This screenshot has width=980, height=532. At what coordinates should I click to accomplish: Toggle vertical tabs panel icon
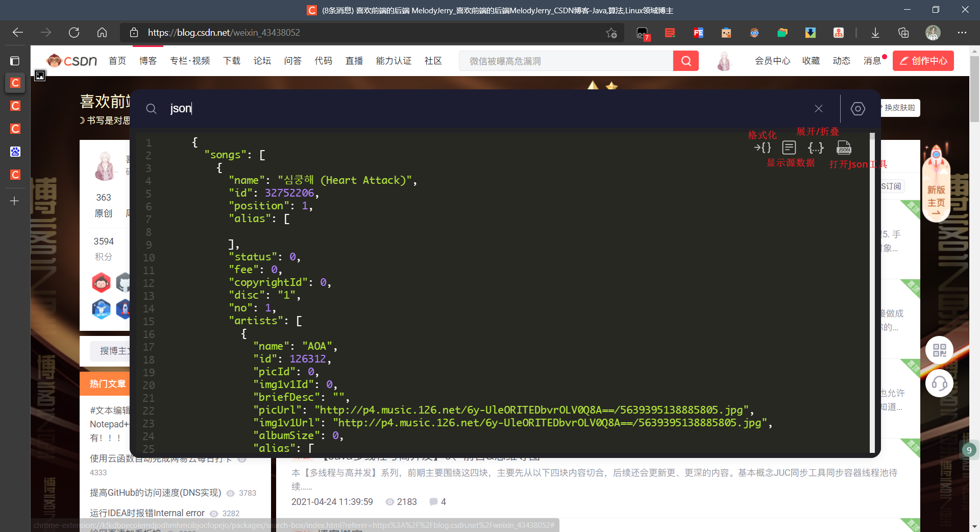coord(15,61)
